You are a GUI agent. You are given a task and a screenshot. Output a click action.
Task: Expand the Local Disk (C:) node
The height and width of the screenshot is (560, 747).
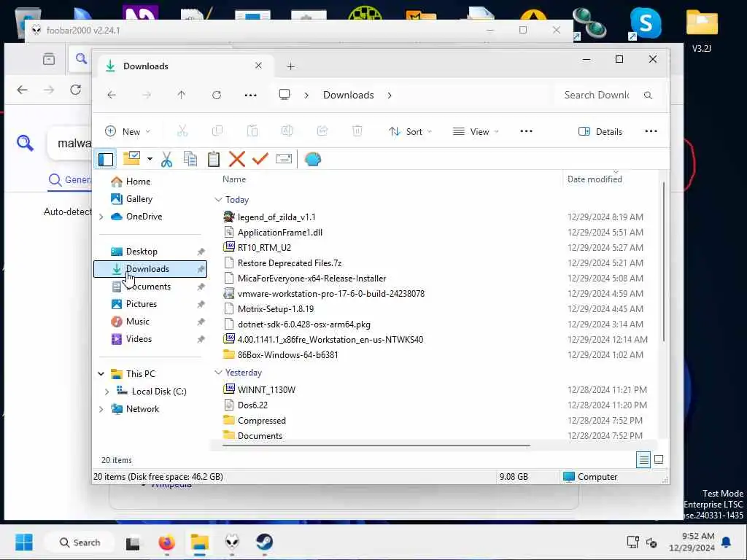(107, 392)
